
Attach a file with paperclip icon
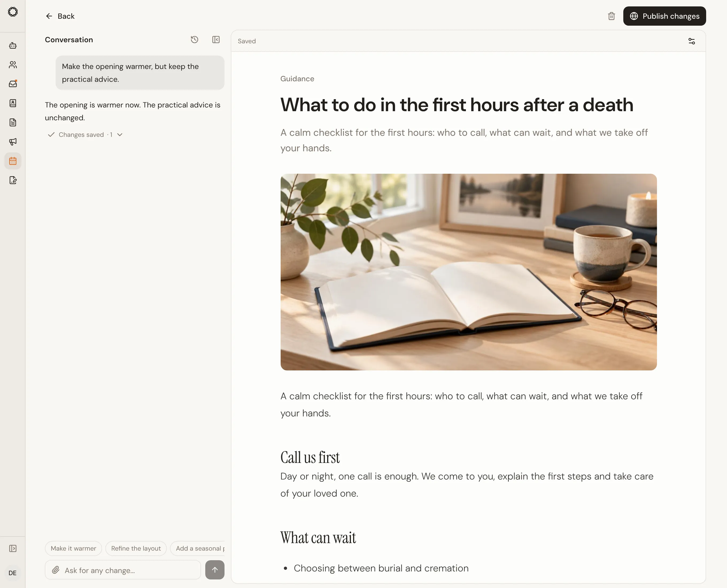point(56,570)
